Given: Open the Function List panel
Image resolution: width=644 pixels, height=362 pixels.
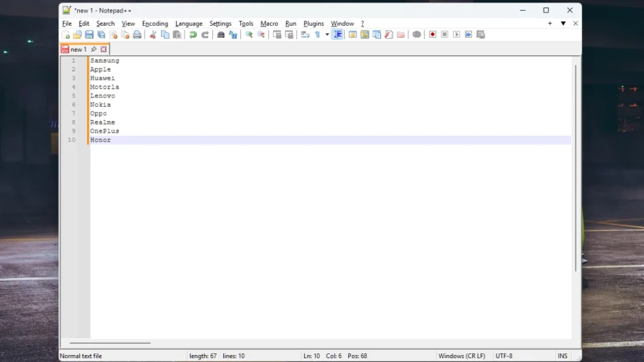Looking at the screenshot, I should (389, 35).
